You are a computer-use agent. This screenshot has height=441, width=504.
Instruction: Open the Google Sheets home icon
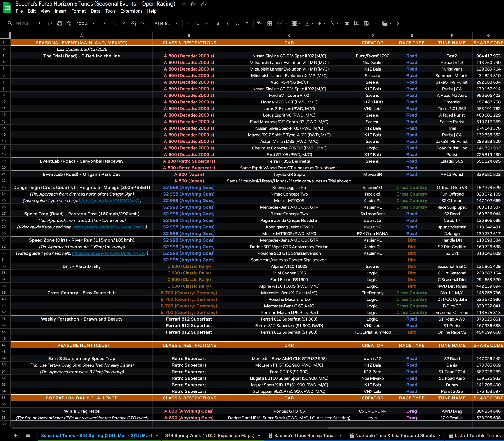[7, 7]
